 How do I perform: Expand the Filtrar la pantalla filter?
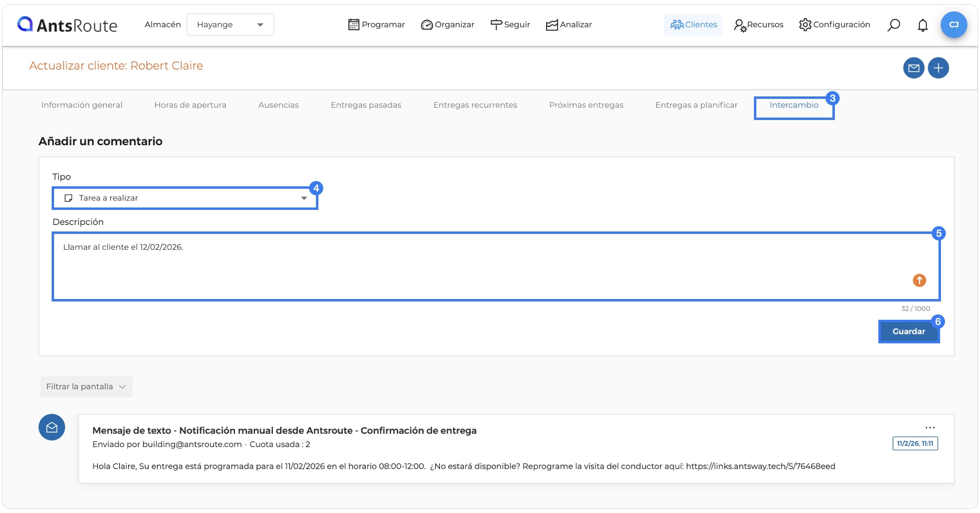(86, 386)
